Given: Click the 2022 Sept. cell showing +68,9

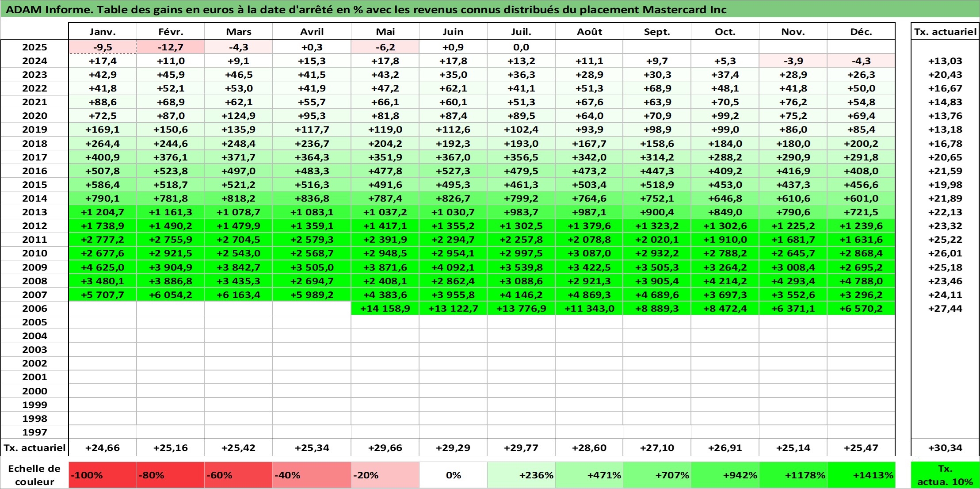Looking at the screenshot, I should [657, 88].
